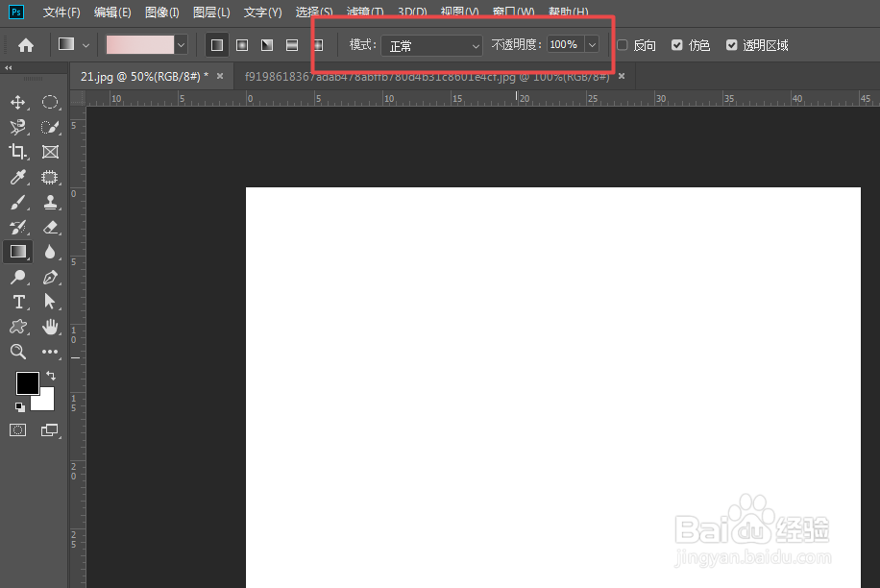Select the Custom Shape tool
The height and width of the screenshot is (588, 880).
pyautogui.click(x=18, y=327)
